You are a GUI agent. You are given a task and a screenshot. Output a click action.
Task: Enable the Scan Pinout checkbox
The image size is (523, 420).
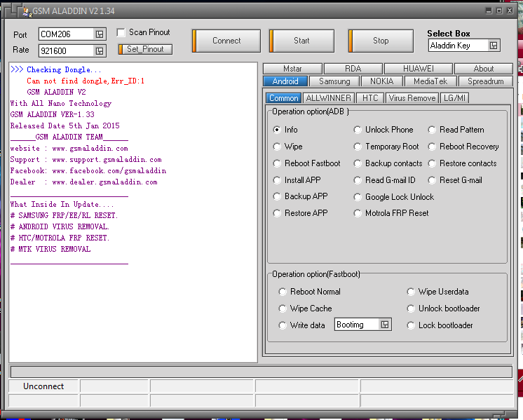pos(121,32)
